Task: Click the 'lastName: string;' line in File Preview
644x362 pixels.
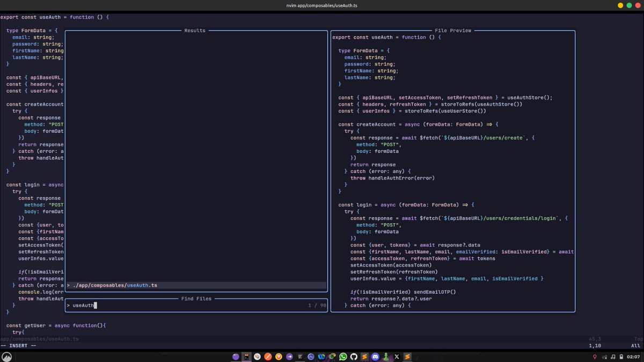Action: pyautogui.click(x=369, y=77)
